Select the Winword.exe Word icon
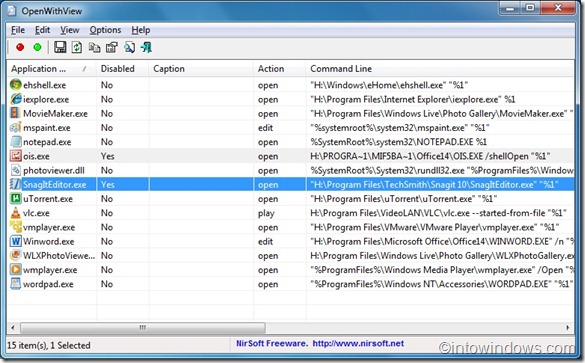The image size is (585, 363). click(16, 241)
